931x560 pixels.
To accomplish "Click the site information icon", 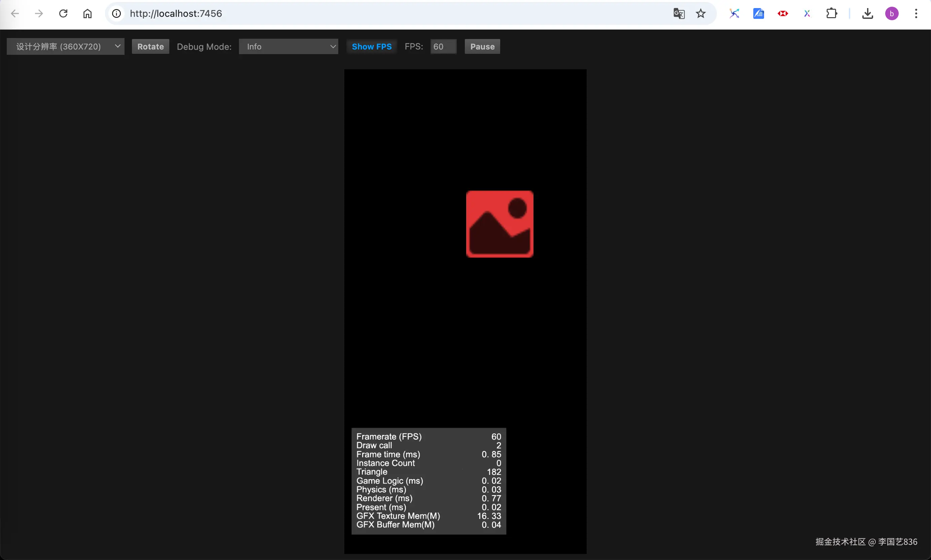I will pos(116,13).
